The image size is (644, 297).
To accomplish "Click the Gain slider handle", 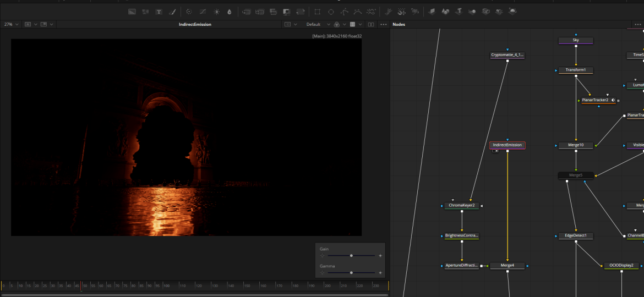I will (x=351, y=256).
